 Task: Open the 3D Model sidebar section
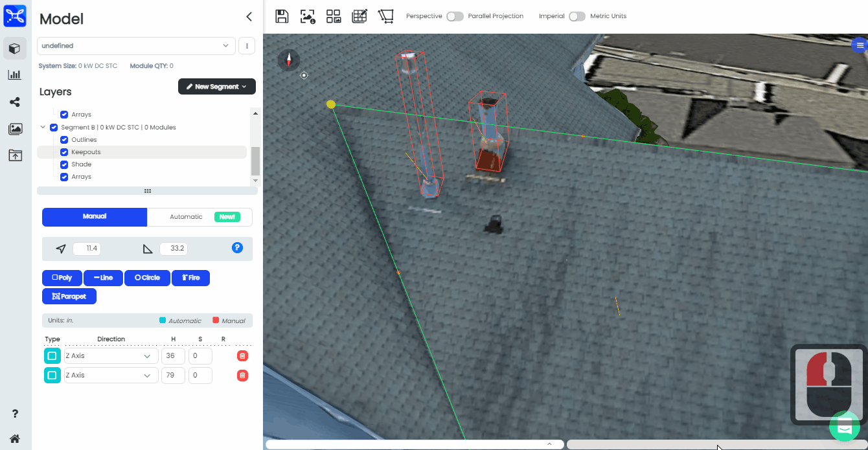15,49
